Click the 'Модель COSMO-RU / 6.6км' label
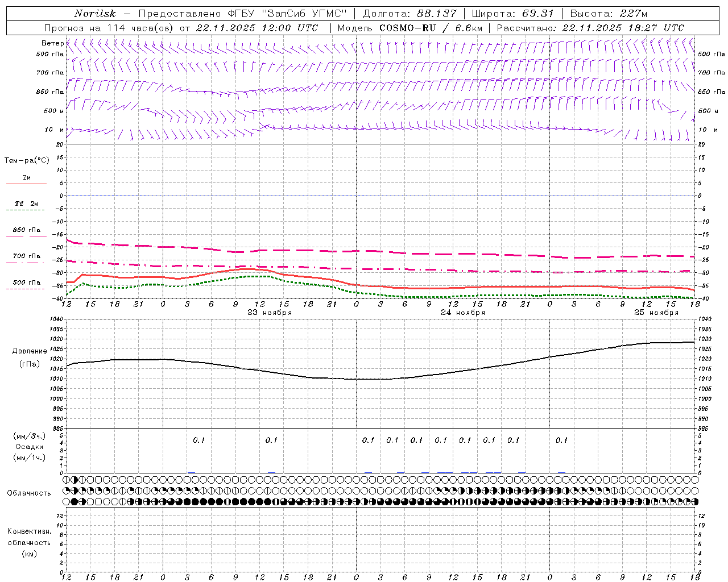 [410, 28]
